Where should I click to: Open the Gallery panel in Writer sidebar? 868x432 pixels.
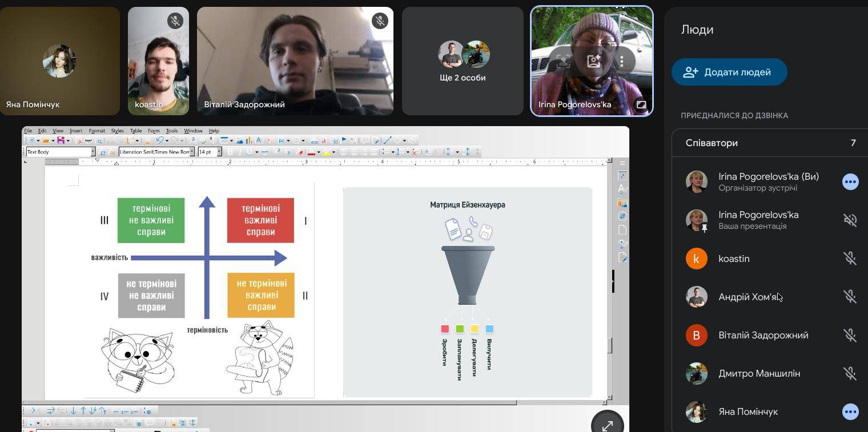622,203
